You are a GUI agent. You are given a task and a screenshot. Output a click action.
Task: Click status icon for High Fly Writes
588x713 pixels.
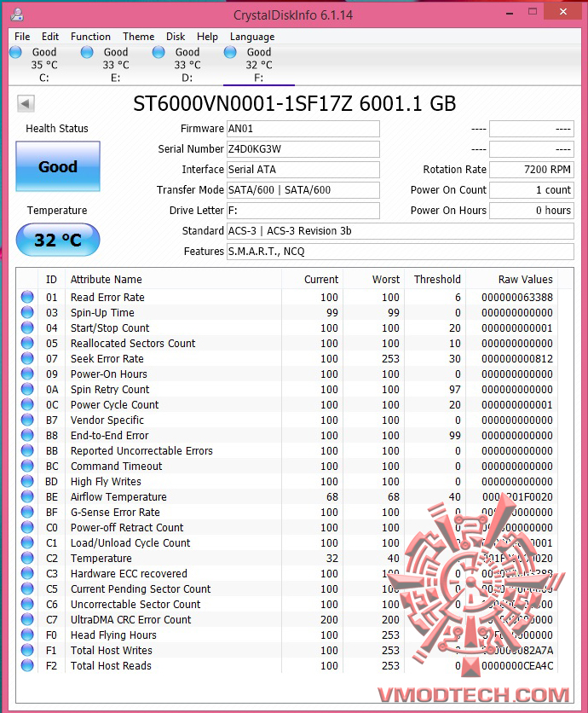(27, 481)
